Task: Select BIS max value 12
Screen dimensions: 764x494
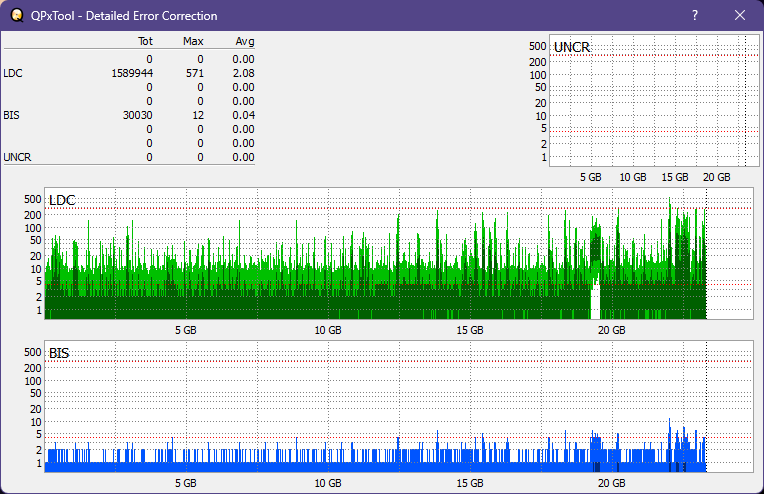Action: (x=198, y=115)
